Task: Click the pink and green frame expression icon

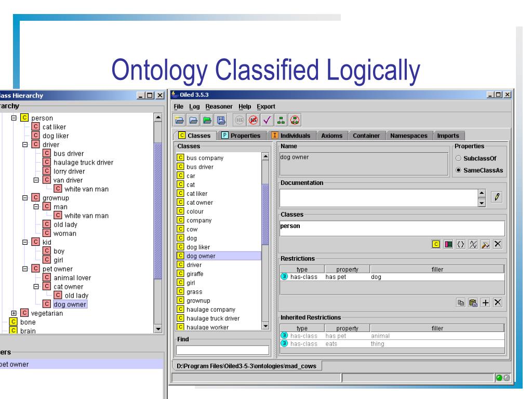Action: [448, 244]
